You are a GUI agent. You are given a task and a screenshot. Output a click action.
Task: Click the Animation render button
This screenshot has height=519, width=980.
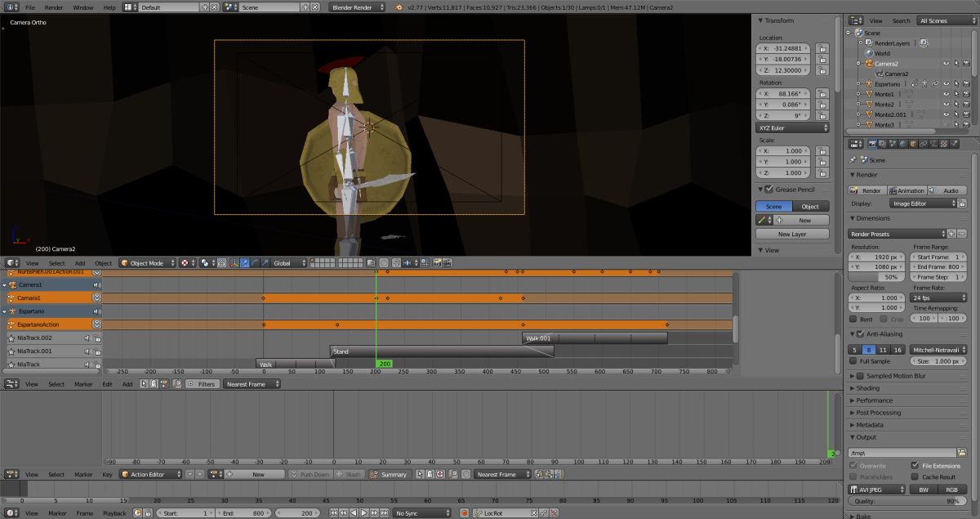(x=906, y=190)
